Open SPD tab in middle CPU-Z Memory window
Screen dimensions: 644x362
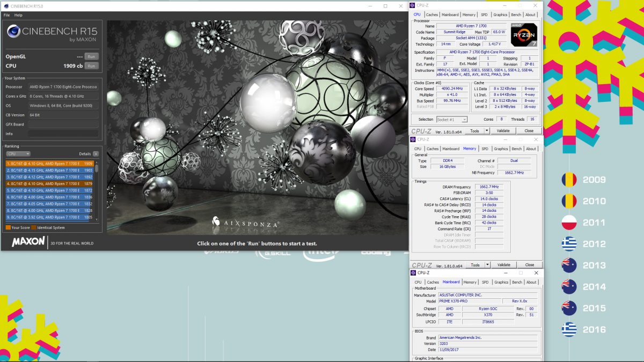point(485,149)
